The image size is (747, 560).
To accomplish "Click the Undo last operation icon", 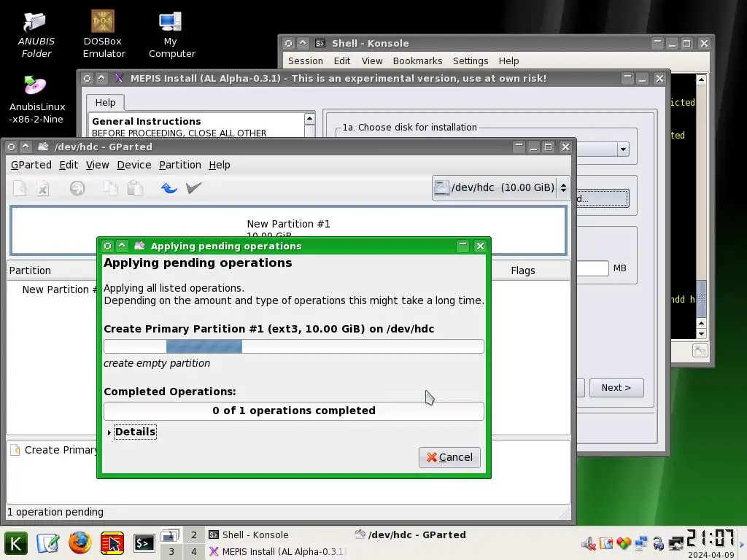I will coord(169,188).
